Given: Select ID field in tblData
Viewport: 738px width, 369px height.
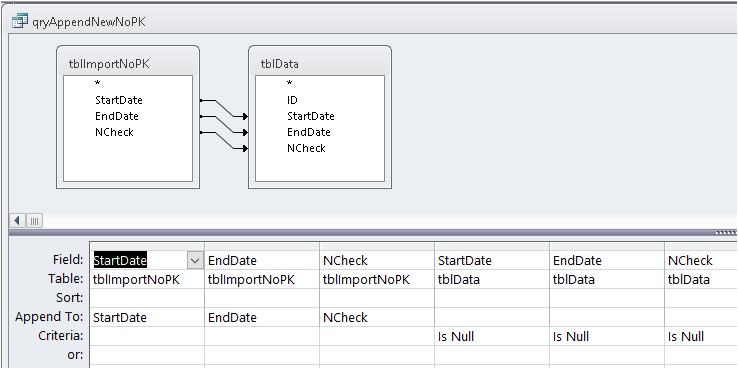Looking at the screenshot, I should coord(292,100).
